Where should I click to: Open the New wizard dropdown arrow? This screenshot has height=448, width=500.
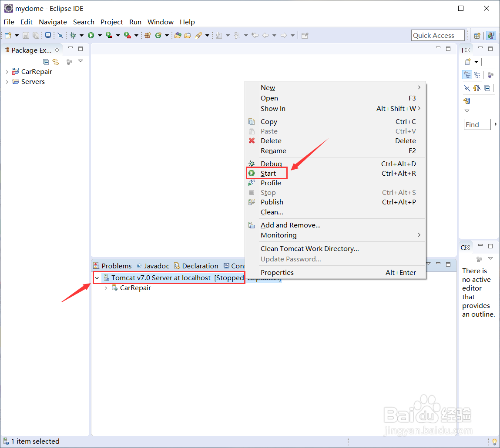[17, 35]
